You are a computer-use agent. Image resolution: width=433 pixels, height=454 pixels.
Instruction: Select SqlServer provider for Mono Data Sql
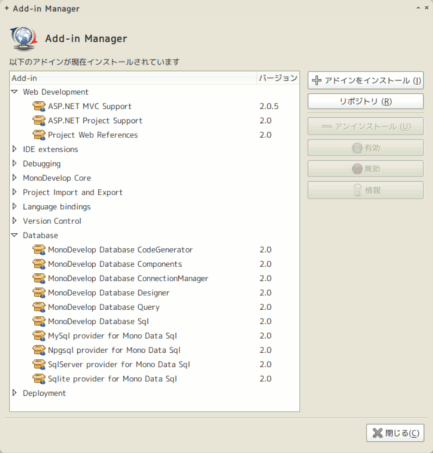[x=119, y=364]
